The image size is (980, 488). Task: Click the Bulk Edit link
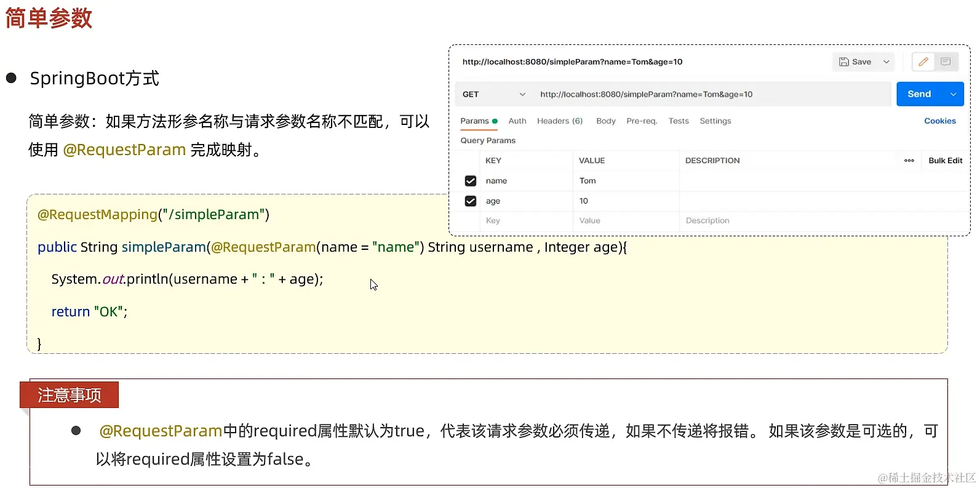946,161
